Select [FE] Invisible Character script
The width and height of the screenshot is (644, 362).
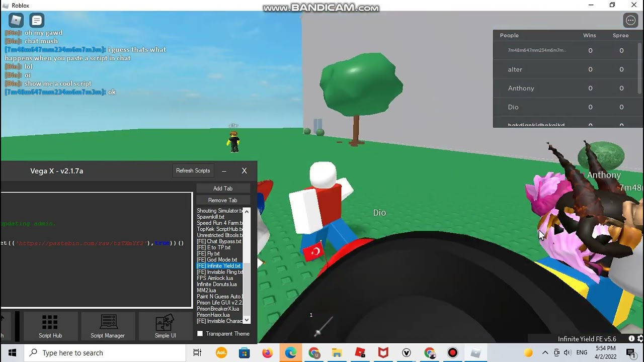click(219, 321)
